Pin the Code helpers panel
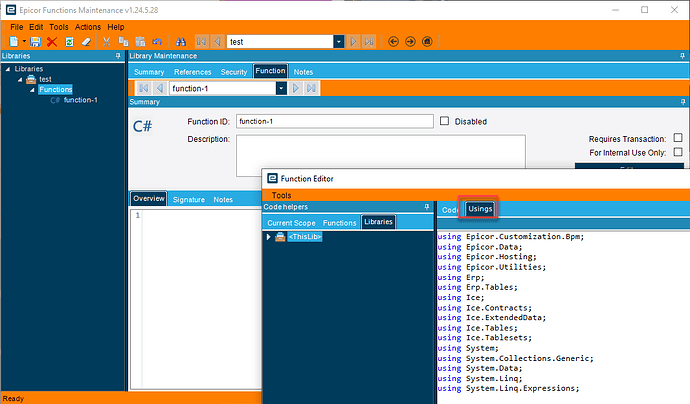 pyautogui.click(x=426, y=207)
